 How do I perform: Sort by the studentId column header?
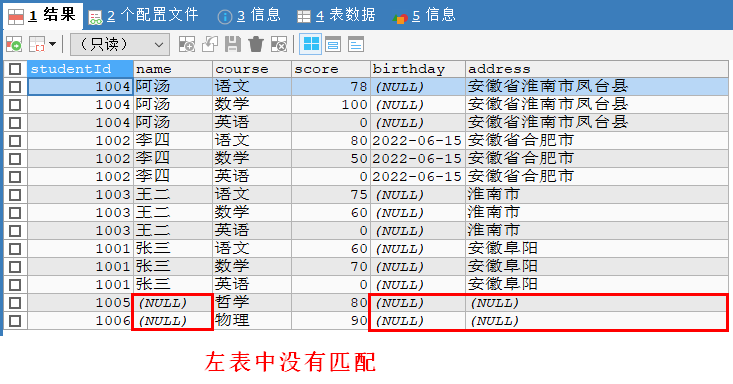tap(80, 69)
